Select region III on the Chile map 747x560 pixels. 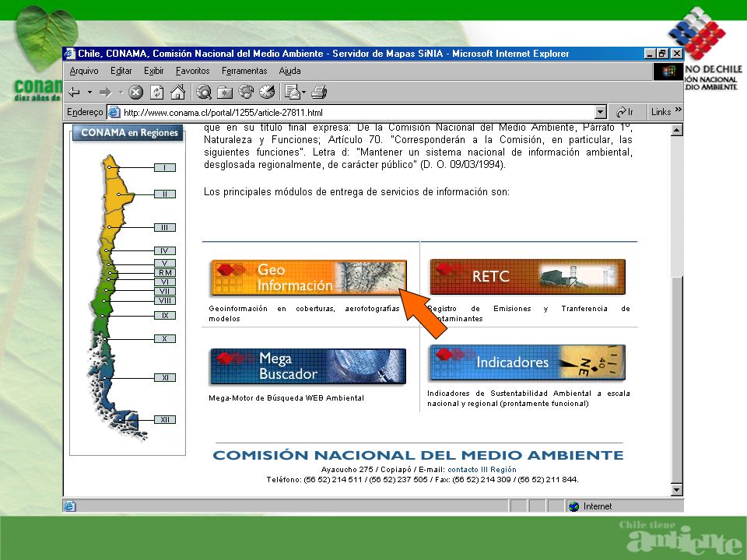tap(165, 228)
